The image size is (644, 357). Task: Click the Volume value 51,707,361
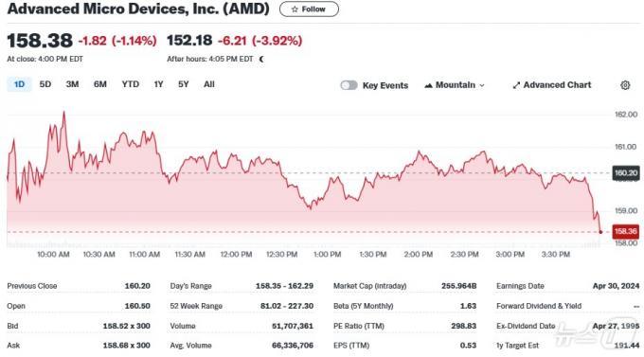pyautogui.click(x=293, y=326)
